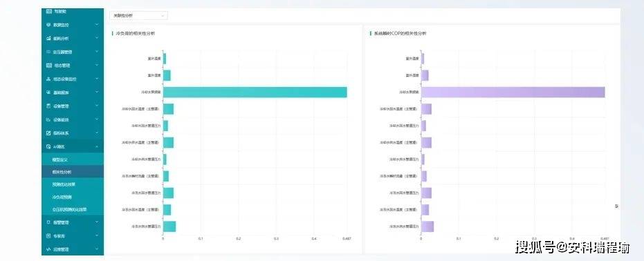Click the 能耗分析 chart icon in sidebar
This screenshot has width=644, height=261.
click(x=48, y=39)
